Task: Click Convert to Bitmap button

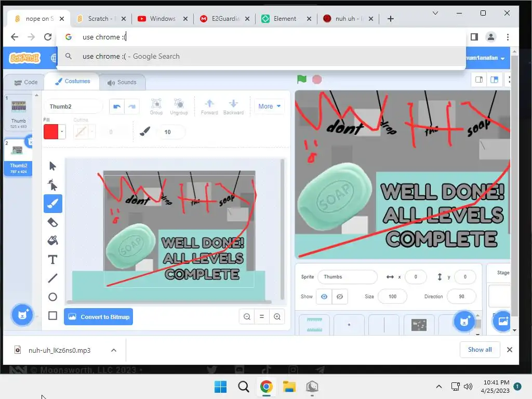Action: click(x=98, y=316)
